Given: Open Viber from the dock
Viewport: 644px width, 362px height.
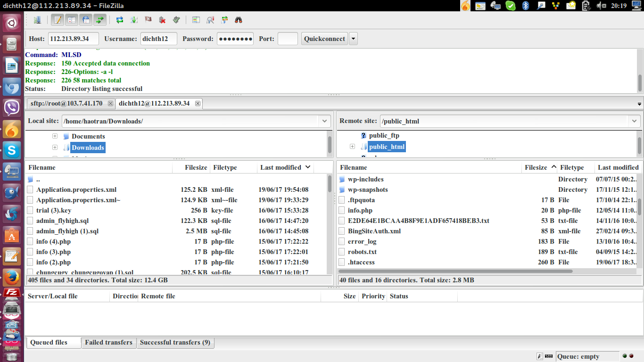Looking at the screenshot, I should (x=12, y=108).
